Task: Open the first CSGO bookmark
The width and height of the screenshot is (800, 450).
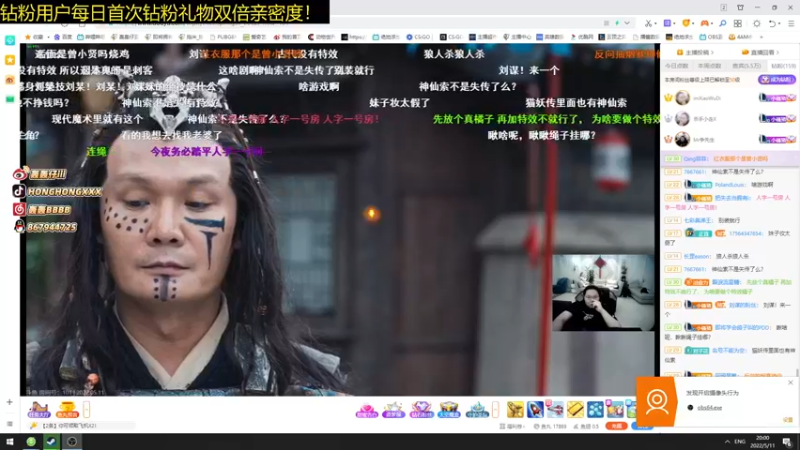Action: [418, 37]
